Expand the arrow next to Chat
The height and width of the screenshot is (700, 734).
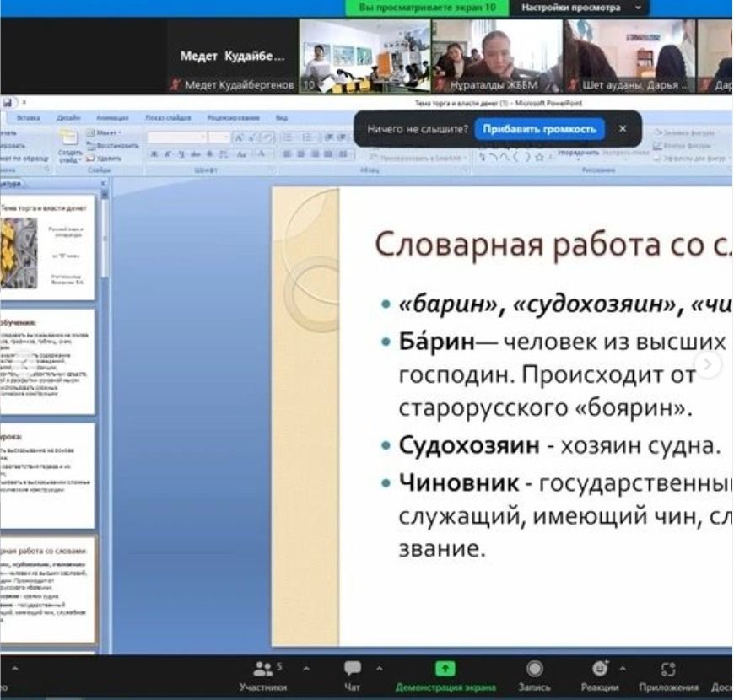(x=379, y=669)
